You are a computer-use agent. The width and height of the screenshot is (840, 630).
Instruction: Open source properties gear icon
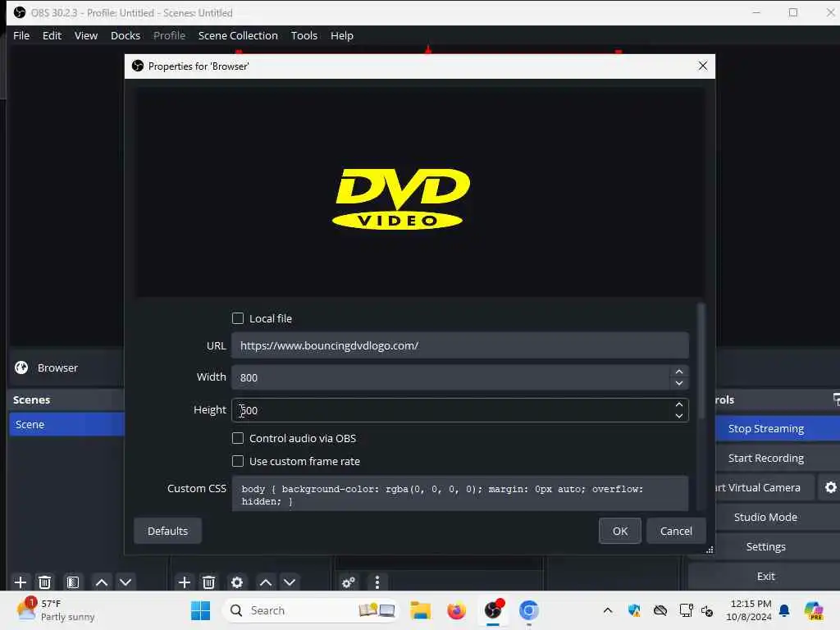pyautogui.click(x=237, y=582)
